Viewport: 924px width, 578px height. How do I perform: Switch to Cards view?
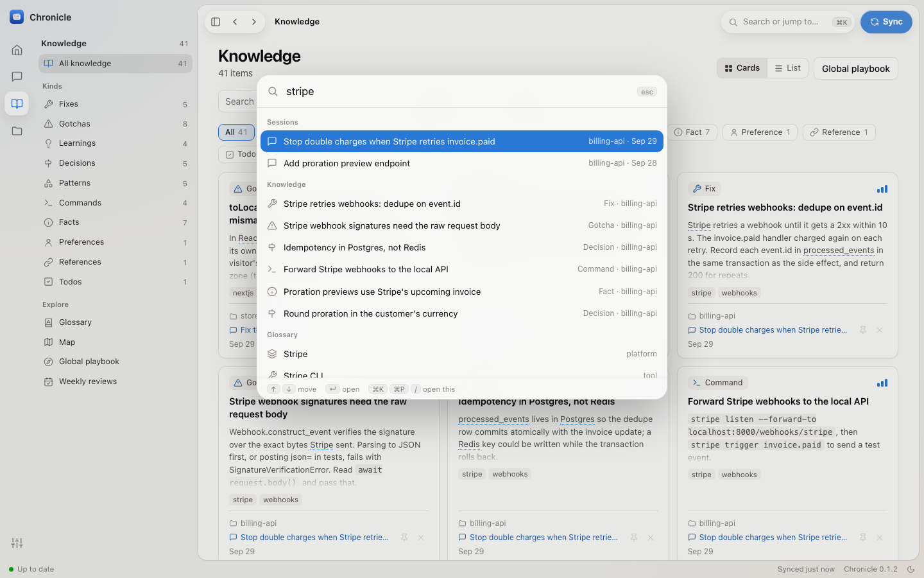pos(742,68)
